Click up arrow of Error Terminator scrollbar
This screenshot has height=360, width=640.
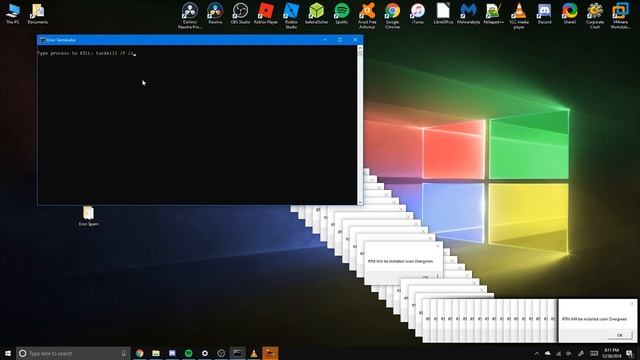tap(360, 48)
